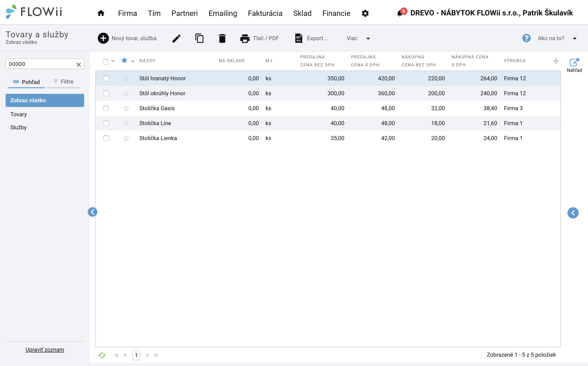Viewport: 588px width, 366px height.
Task: Click the favorites star column header
Action: tap(124, 60)
